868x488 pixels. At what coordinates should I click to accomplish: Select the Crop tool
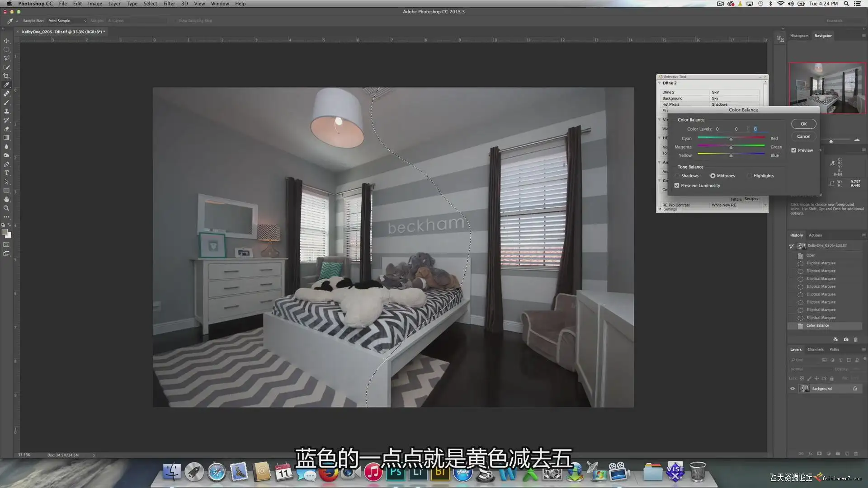6,76
